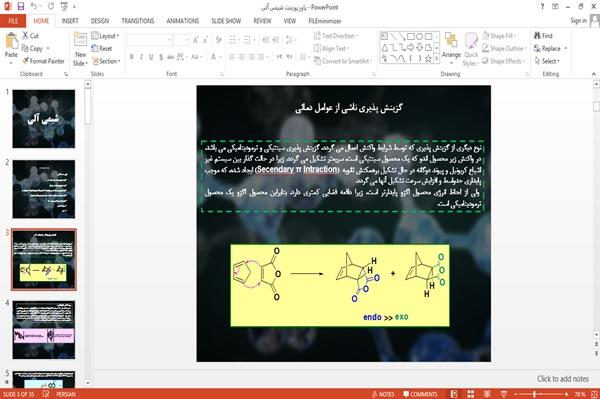Screen dimensions: 600x399
Task: Open the Layout dropdown
Action: 105,36
